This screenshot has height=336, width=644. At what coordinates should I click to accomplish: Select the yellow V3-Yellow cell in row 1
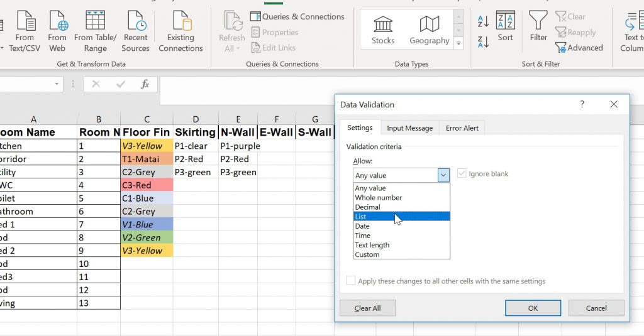tap(146, 146)
